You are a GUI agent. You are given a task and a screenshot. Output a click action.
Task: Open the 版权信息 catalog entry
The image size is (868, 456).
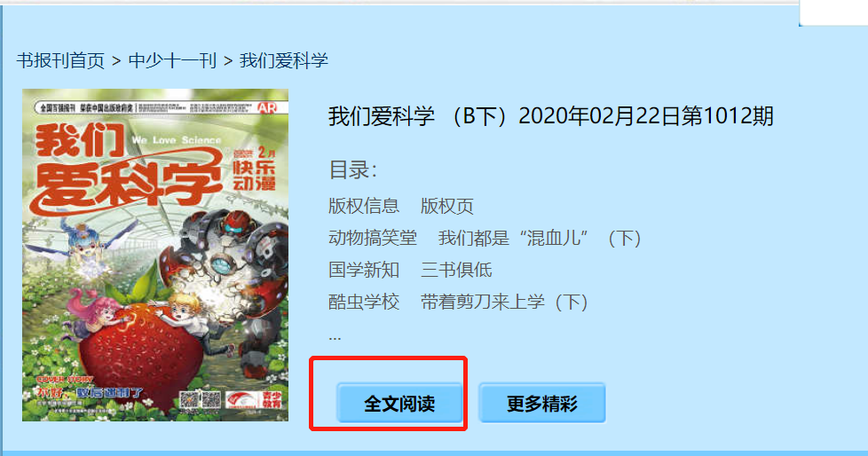[364, 206]
